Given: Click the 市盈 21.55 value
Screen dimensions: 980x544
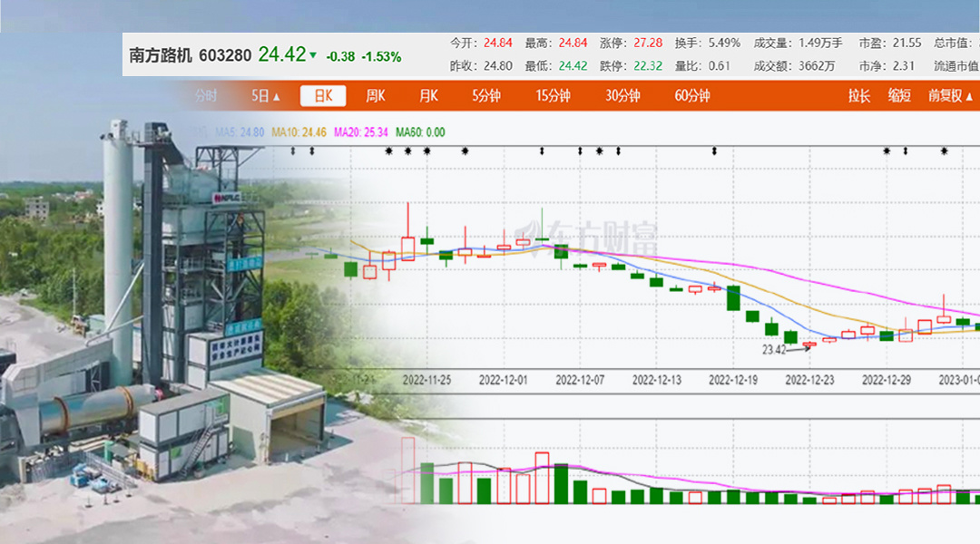Looking at the screenshot, I should pos(906,44).
